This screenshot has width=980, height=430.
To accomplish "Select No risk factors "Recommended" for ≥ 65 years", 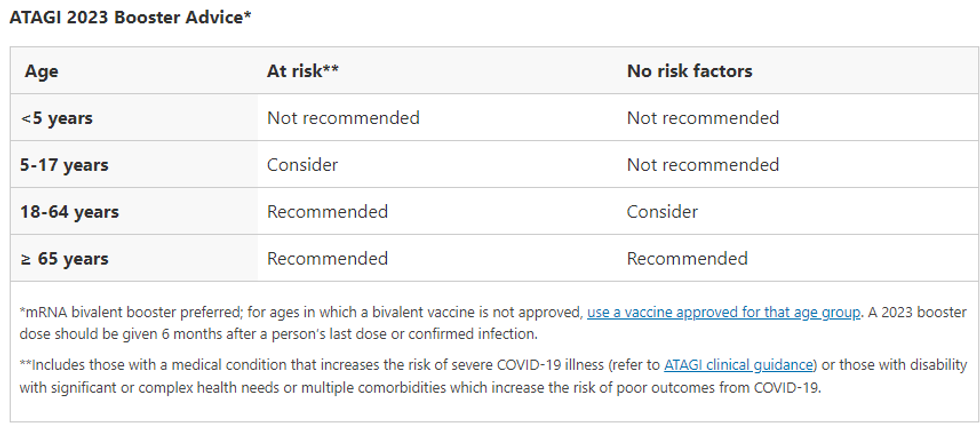I will pos(687,259).
